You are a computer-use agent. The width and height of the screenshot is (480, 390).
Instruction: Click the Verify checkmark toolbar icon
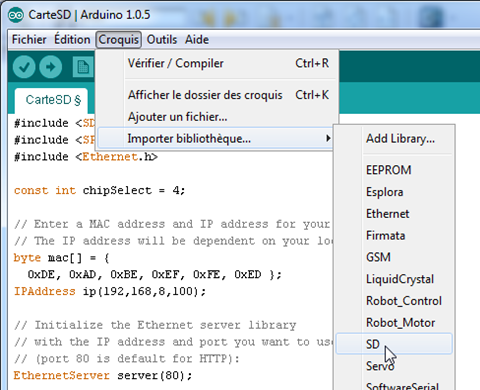coord(24,67)
